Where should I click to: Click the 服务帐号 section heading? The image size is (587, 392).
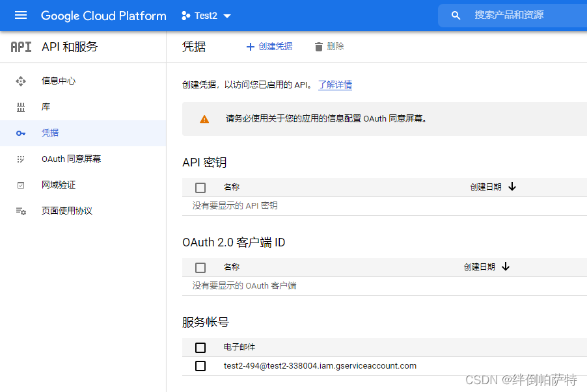pos(206,322)
